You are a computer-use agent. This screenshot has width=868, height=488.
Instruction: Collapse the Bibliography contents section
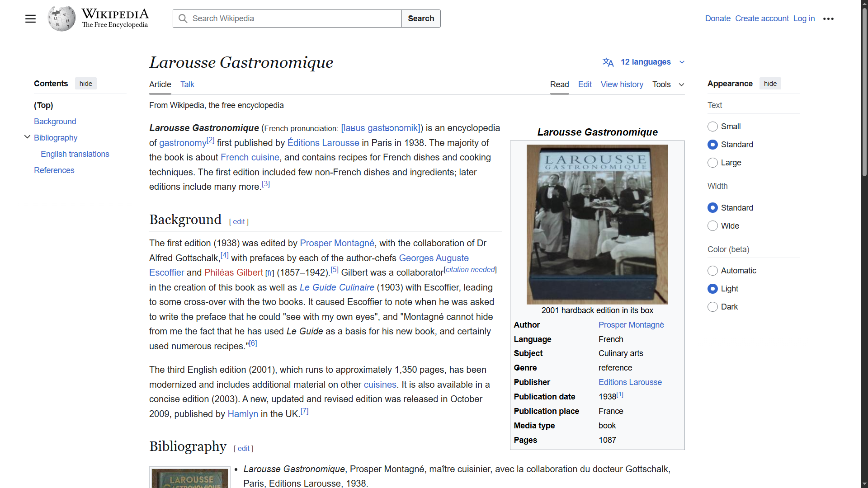[27, 137]
